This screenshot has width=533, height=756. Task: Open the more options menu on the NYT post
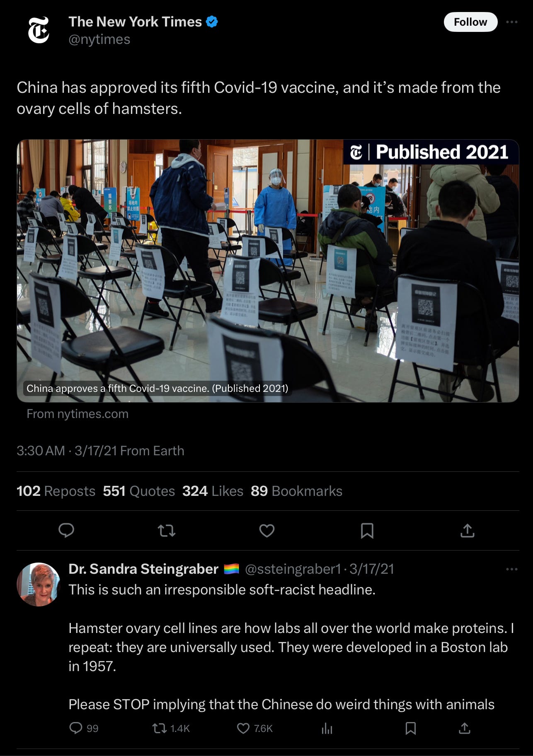pos(512,22)
